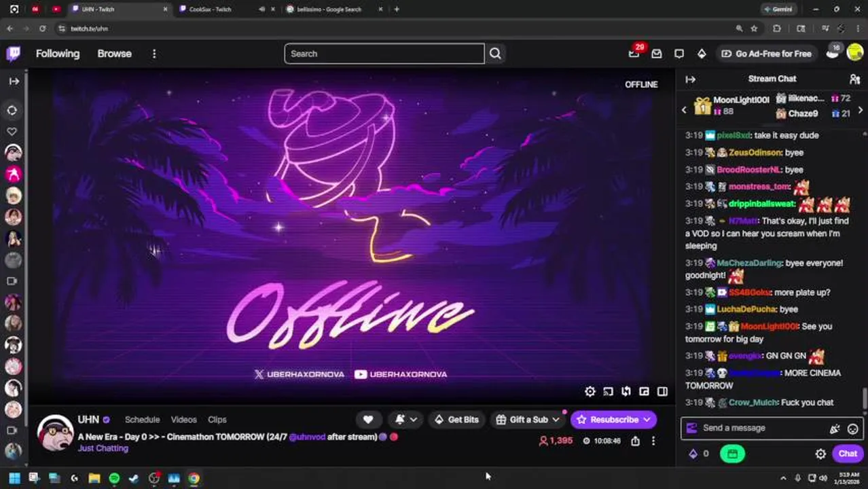Screen dimensions: 868x489
Task: Click the Go Ad-Free for Free button
Action: [765, 54]
